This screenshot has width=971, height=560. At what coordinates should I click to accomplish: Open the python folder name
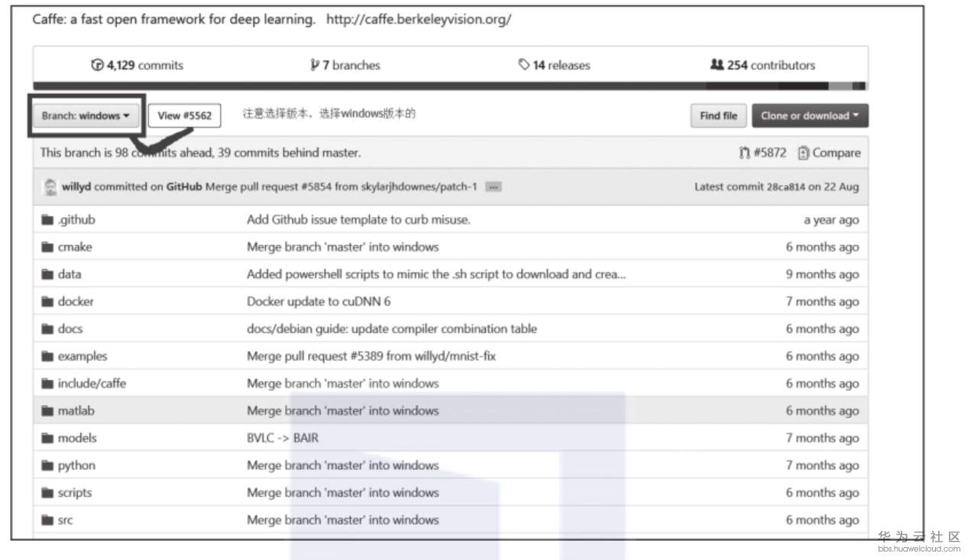tap(76, 466)
